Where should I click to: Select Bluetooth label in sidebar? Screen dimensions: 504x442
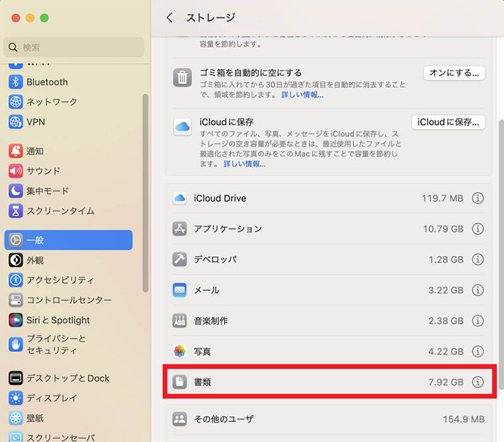click(47, 82)
